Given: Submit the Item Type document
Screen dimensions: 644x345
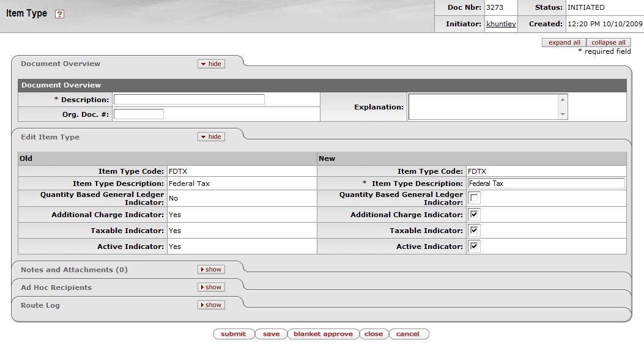Looking at the screenshot, I should pyautogui.click(x=234, y=334).
